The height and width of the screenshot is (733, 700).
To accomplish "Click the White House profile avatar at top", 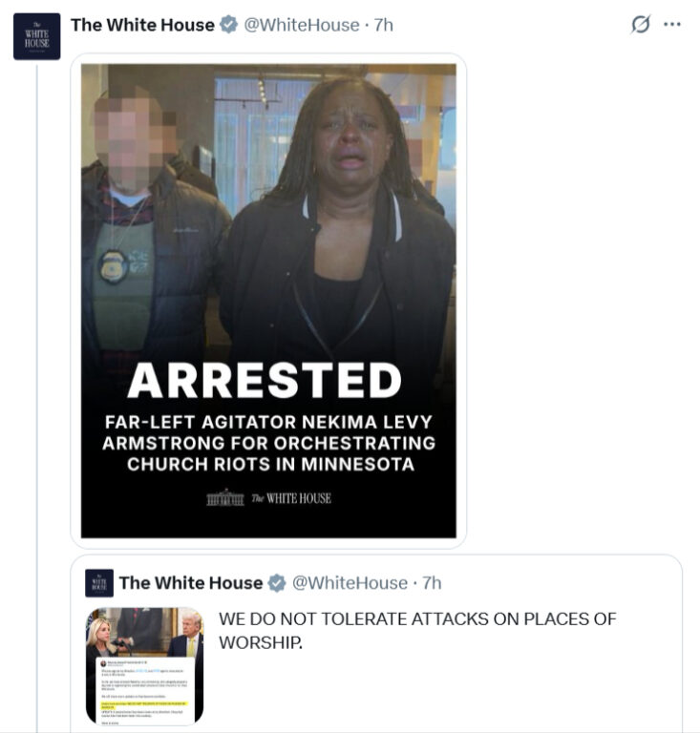I will click(x=36, y=36).
